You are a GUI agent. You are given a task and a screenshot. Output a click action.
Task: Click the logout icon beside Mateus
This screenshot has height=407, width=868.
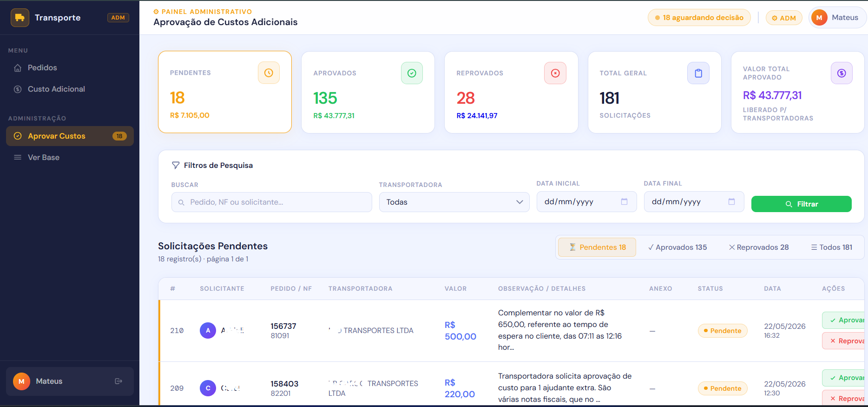click(118, 381)
